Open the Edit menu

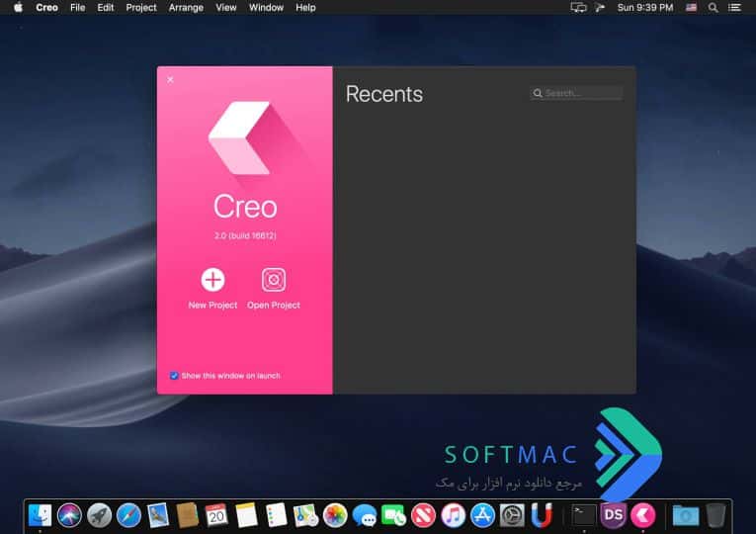coord(105,7)
